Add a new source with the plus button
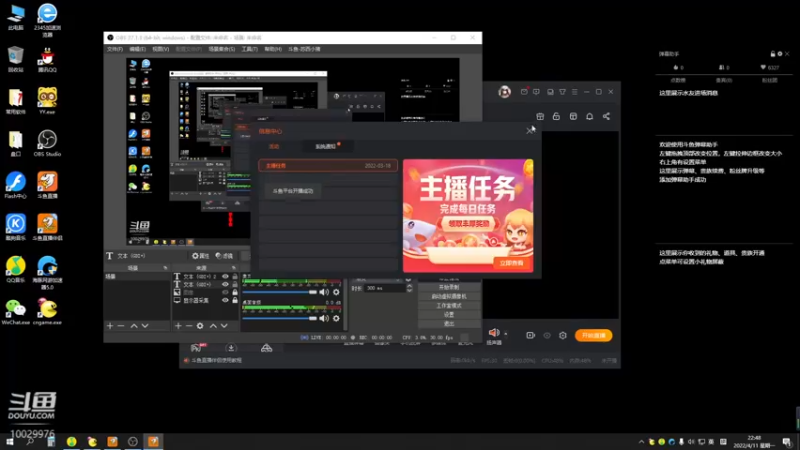This screenshot has width=800, height=450. (178, 326)
